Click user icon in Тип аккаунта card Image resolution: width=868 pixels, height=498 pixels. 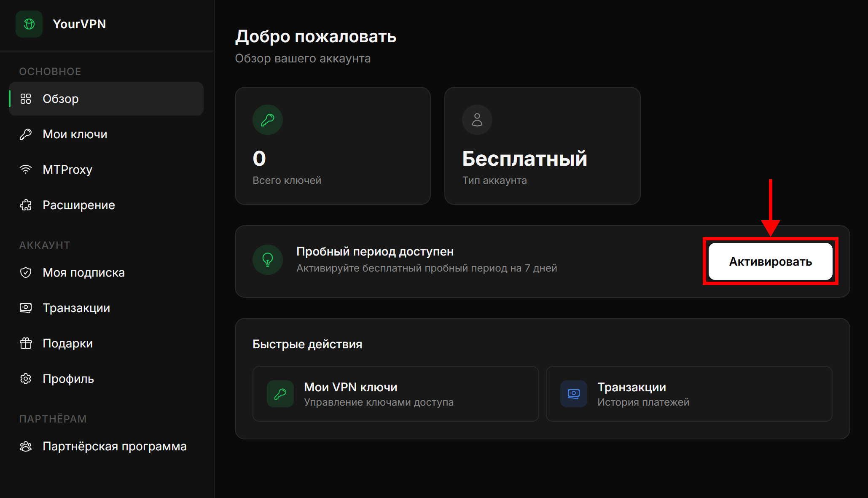[477, 120]
